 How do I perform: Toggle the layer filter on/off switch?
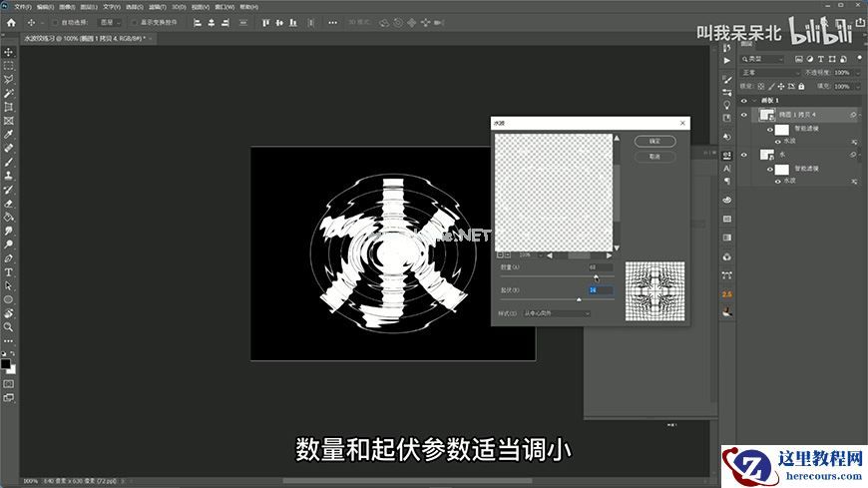(x=859, y=59)
